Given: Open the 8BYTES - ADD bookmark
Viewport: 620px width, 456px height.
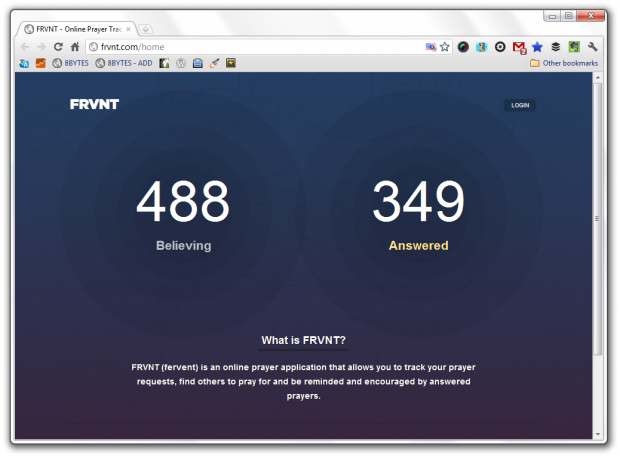Looking at the screenshot, I should (124, 63).
